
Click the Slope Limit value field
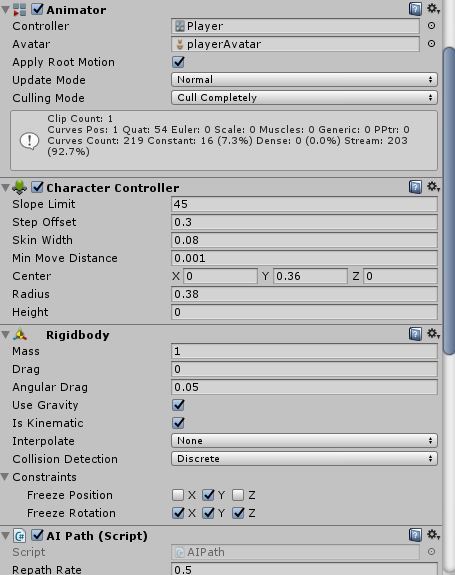pos(304,204)
